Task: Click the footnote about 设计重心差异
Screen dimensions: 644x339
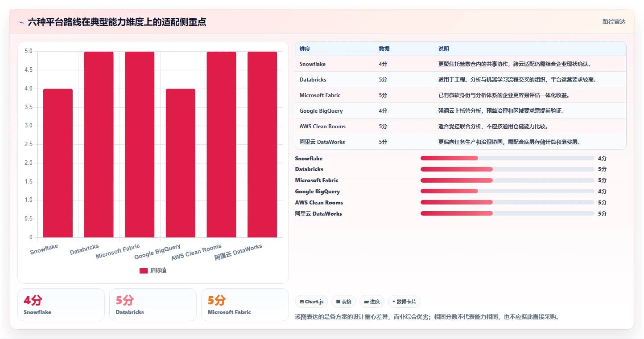Action: click(x=427, y=317)
